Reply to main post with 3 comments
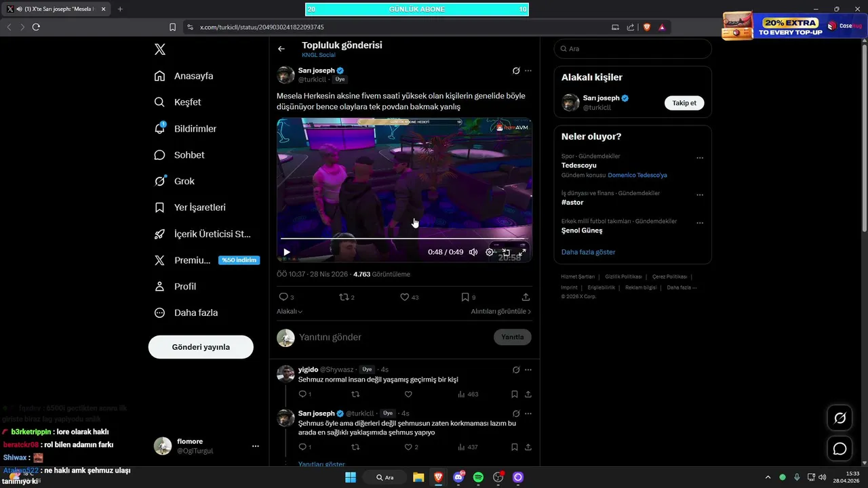Screen dimensions: 868x488 point(286,297)
